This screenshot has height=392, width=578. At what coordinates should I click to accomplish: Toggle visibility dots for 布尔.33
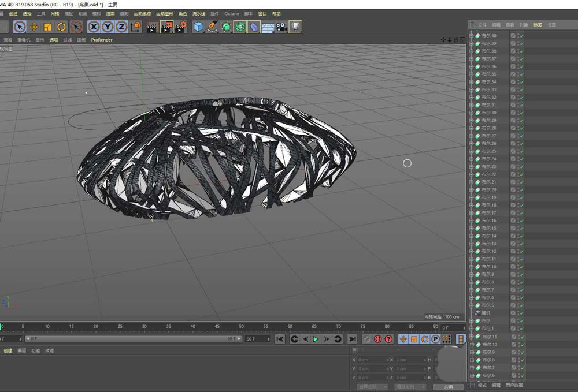518,89
